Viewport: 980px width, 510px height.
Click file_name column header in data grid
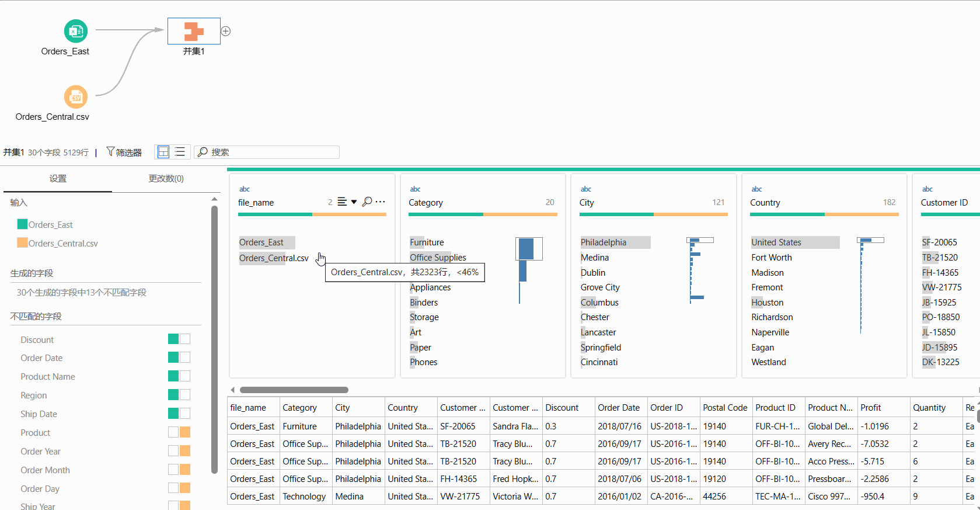click(x=253, y=408)
